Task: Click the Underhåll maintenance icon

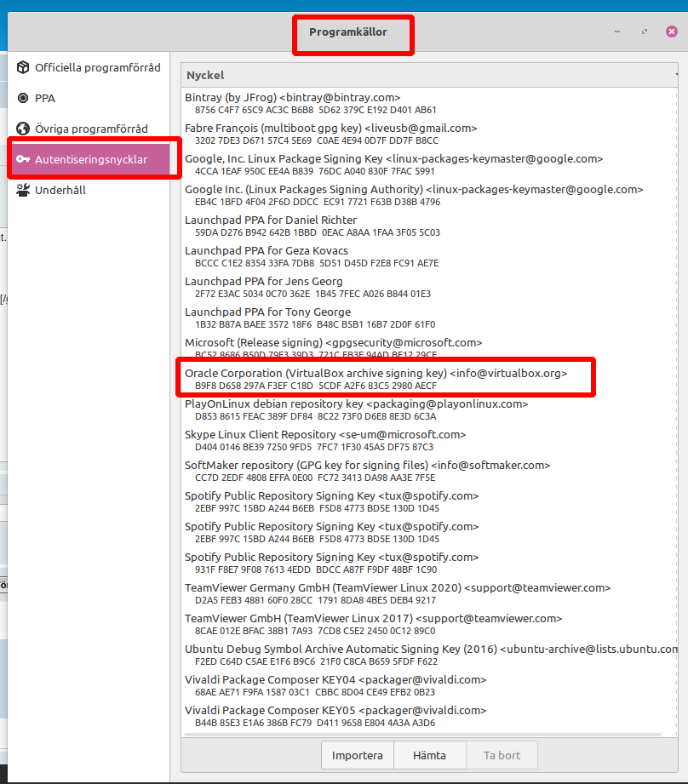Action: coord(23,191)
